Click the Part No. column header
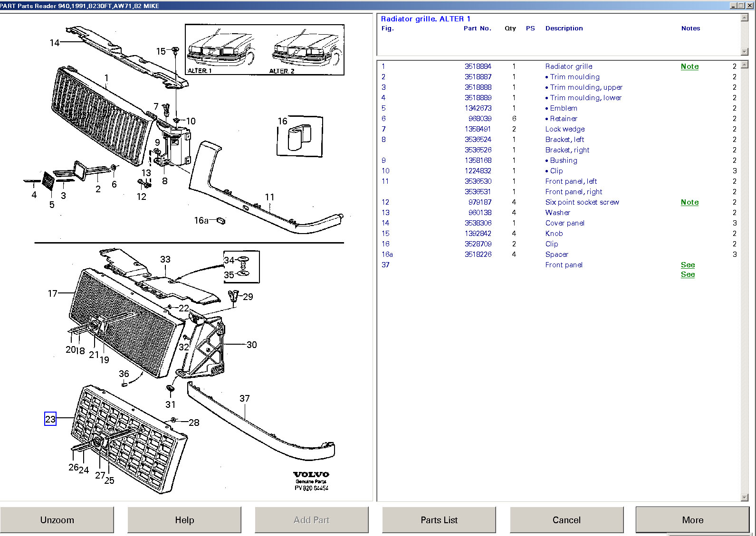This screenshot has height=536, width=756. point(477,28)
